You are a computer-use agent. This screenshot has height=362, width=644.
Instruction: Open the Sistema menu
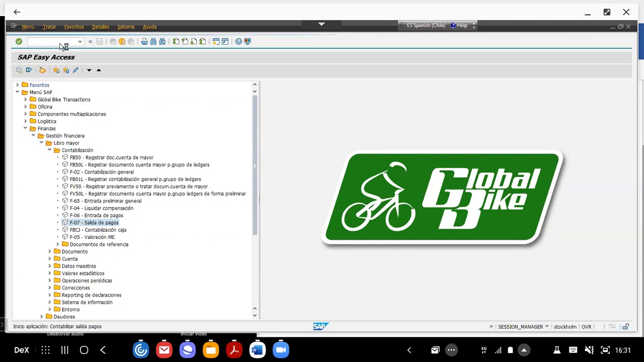coord(126,27)
